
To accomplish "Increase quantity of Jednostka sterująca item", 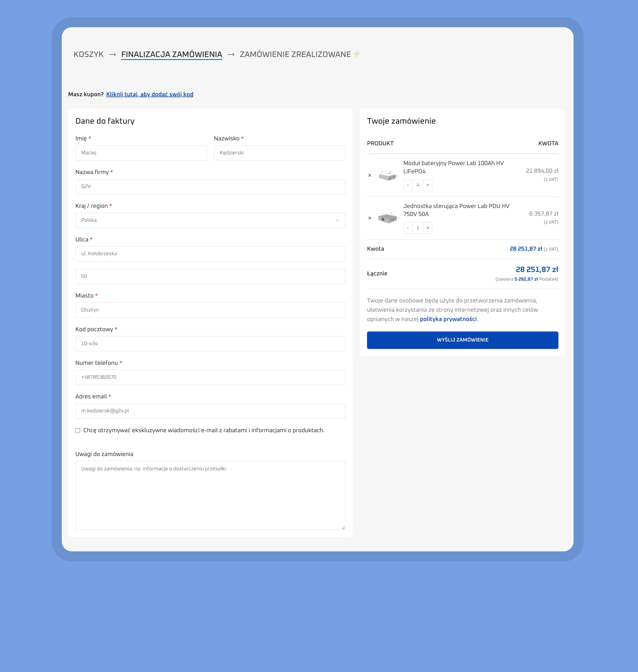I will (428, 228).
